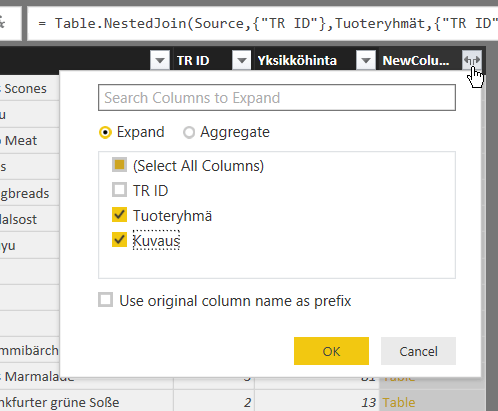The height and width of the screenshot is (411, 498).
Task: Dismiss the dialog with Cancel
Action: (x=418, y=351)
